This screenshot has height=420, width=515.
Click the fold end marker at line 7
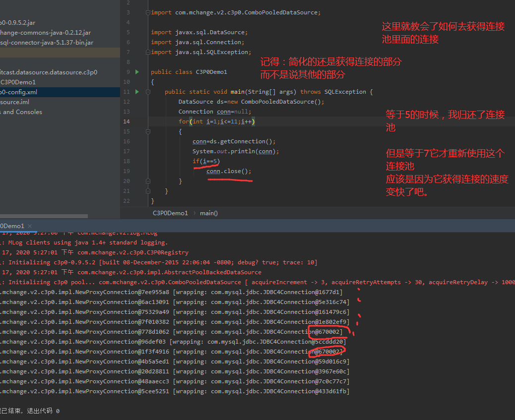[148, 52]
